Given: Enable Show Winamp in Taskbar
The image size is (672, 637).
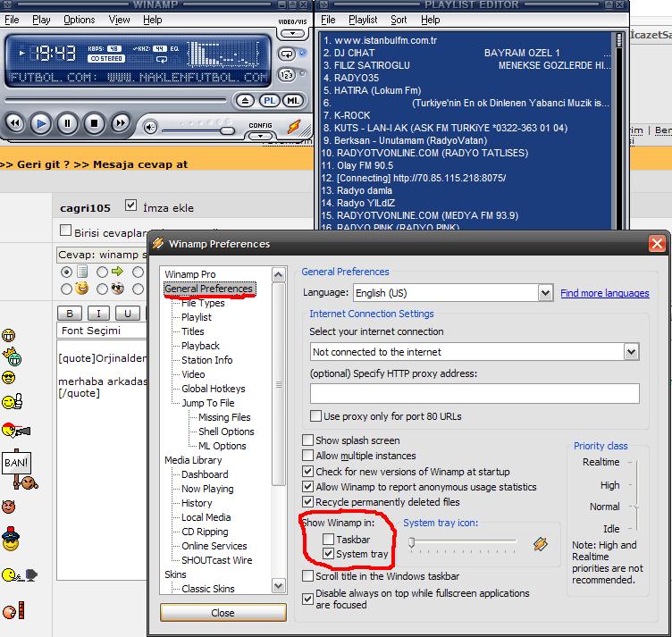Looking at the screenshot, I should point(328,539).
